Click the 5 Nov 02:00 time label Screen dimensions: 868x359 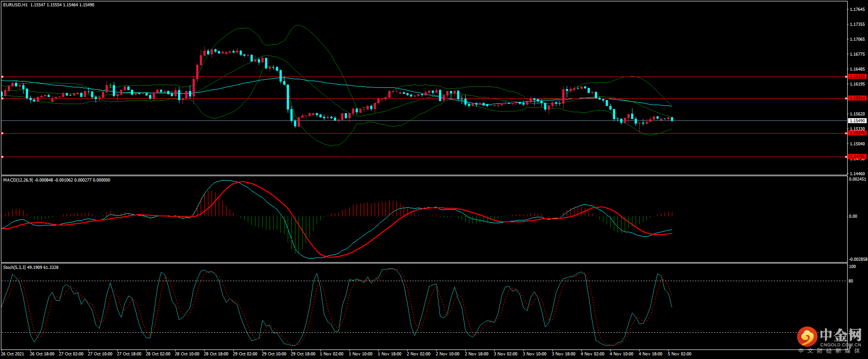coord(679,354)
